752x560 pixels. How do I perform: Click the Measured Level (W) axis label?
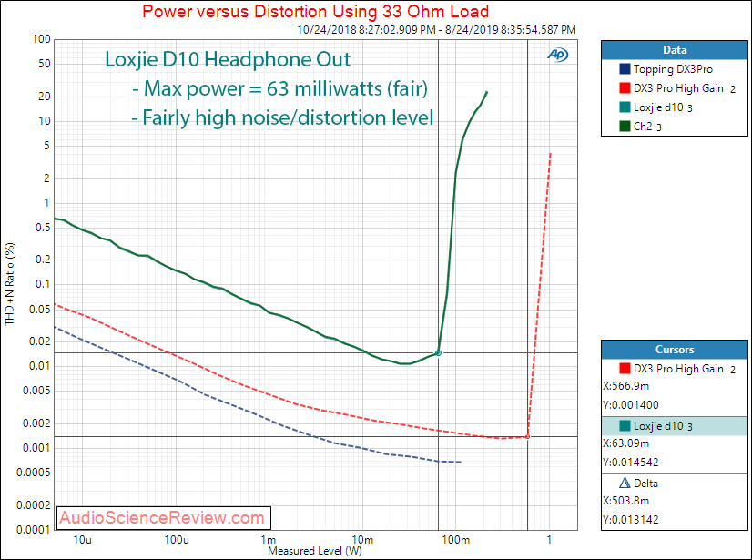315,551
